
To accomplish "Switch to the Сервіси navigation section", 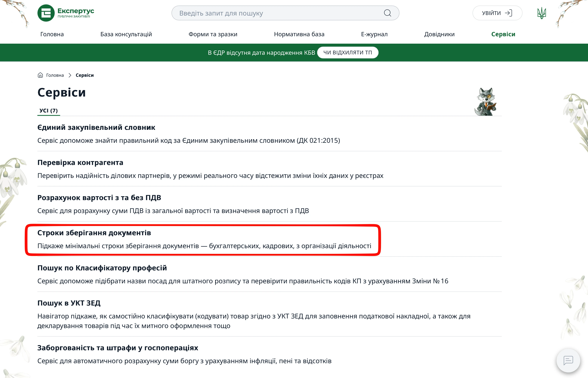I will [503, 34].
